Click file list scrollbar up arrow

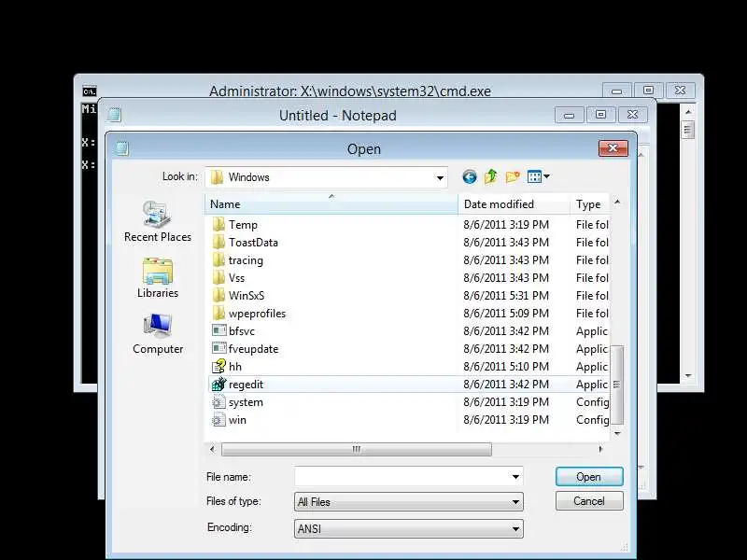coord(617,202)
